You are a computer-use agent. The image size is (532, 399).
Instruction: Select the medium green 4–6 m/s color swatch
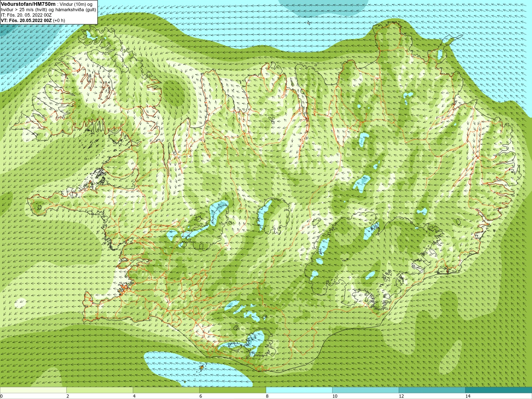[x=166, y=390]
